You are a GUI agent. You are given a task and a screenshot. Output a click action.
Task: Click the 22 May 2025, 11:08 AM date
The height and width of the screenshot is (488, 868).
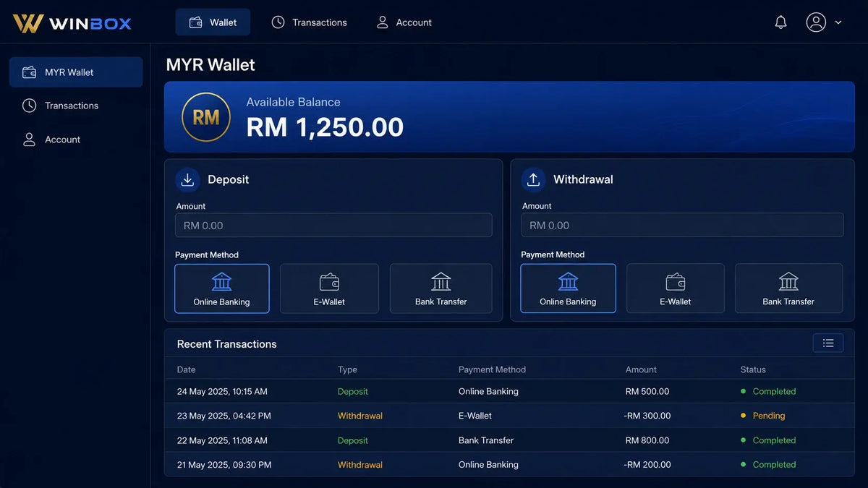pyautogui.click(x=222, y=440)
